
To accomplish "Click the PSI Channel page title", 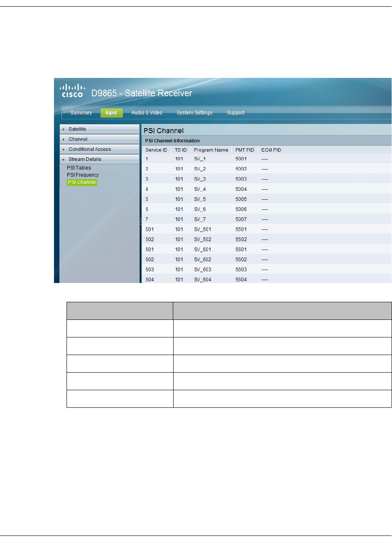I will (x=164, y=130).
